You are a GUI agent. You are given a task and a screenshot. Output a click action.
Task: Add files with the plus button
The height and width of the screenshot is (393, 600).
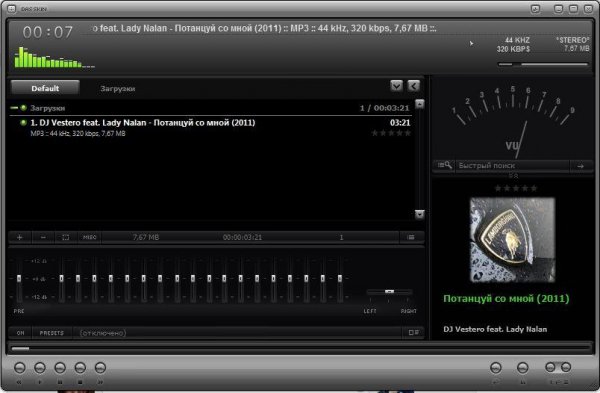click(20, 237)
